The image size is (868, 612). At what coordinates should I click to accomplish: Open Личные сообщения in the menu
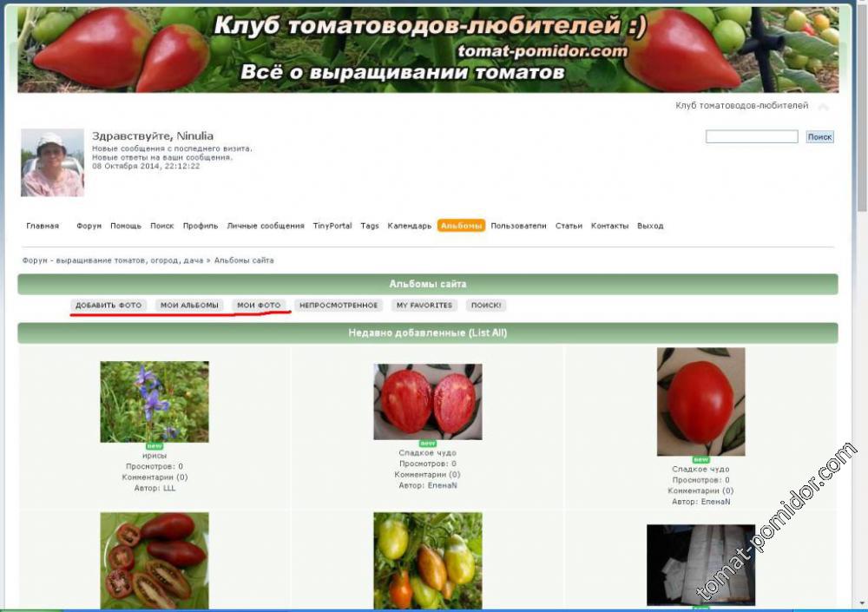pos(266,226)
